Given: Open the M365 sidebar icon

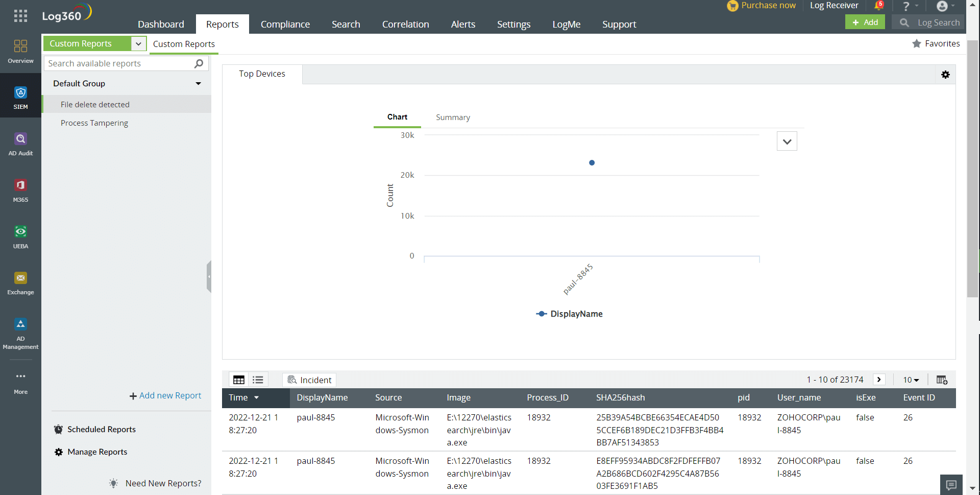Looking at the screenshot, I should (20, 190).
